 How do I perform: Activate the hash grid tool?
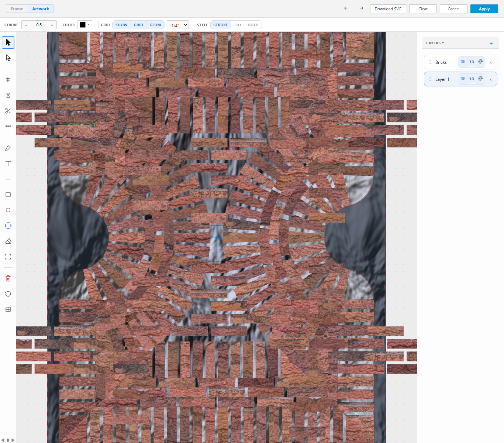(x=8, y=80)
